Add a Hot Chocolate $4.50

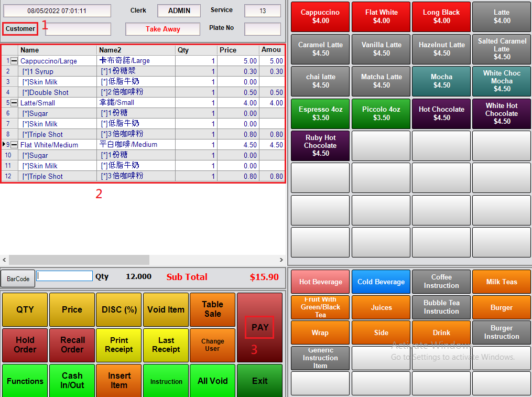pos(441,113)
